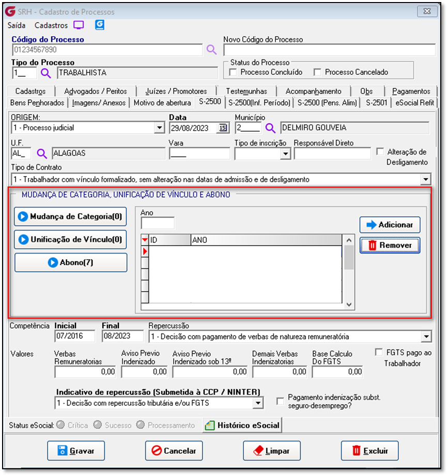
Task: Expand the ORIGEM dropdown
Action: (159, 128)
